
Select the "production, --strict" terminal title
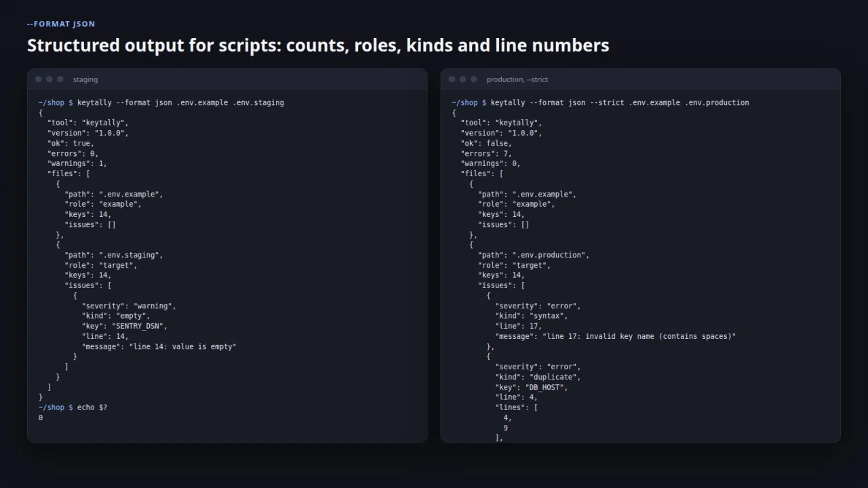[x=517, y=79]
